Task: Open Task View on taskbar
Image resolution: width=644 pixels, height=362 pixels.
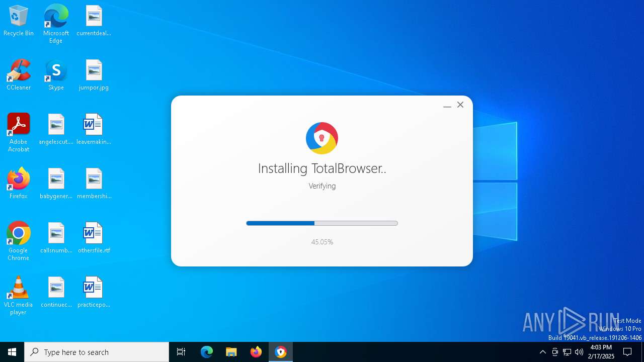Action: coord(181,352)
